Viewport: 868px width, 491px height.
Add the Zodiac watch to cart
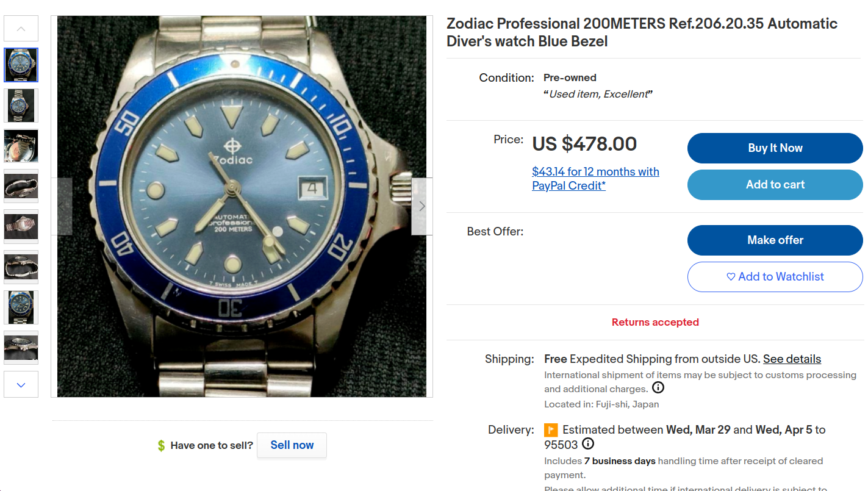tap(775, 185)
